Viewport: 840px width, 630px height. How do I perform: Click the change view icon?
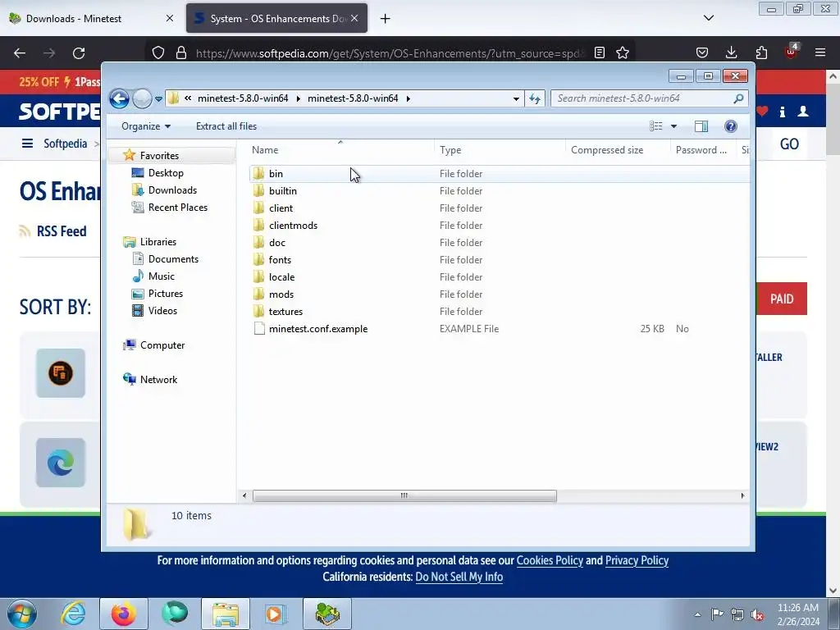(656, 126)
